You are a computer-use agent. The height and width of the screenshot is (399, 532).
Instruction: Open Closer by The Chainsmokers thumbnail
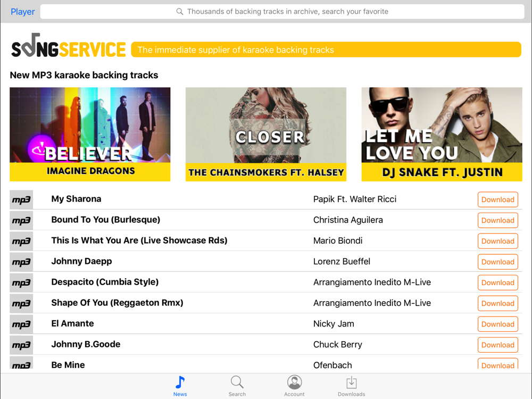(x=265, y=135)
